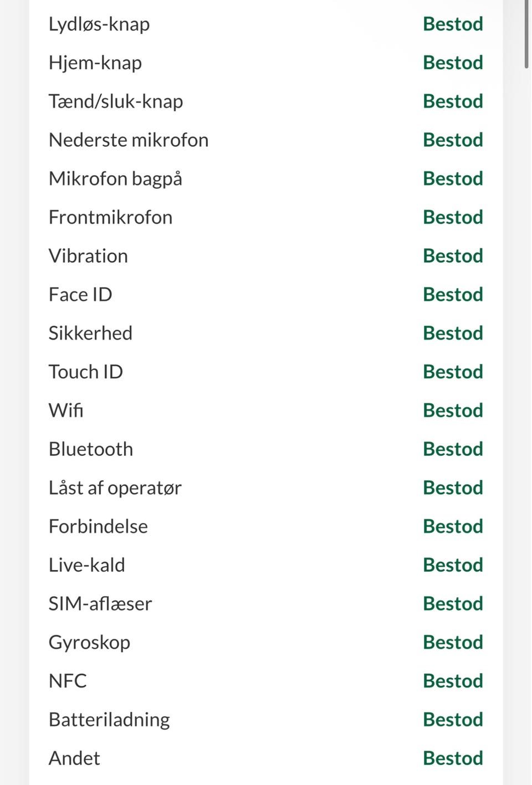Select the Frontmikrofon test entry

[111, 217]
